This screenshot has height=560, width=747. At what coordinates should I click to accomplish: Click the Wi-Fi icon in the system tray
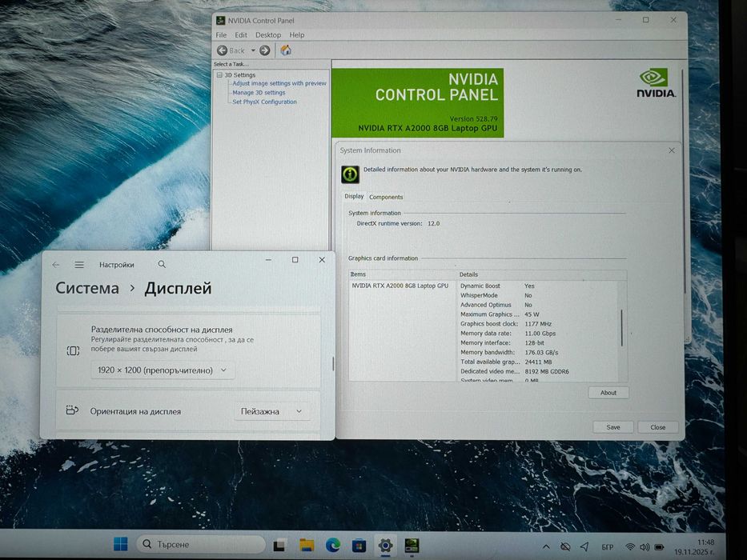pyautogui.click(x=630, y=547)
